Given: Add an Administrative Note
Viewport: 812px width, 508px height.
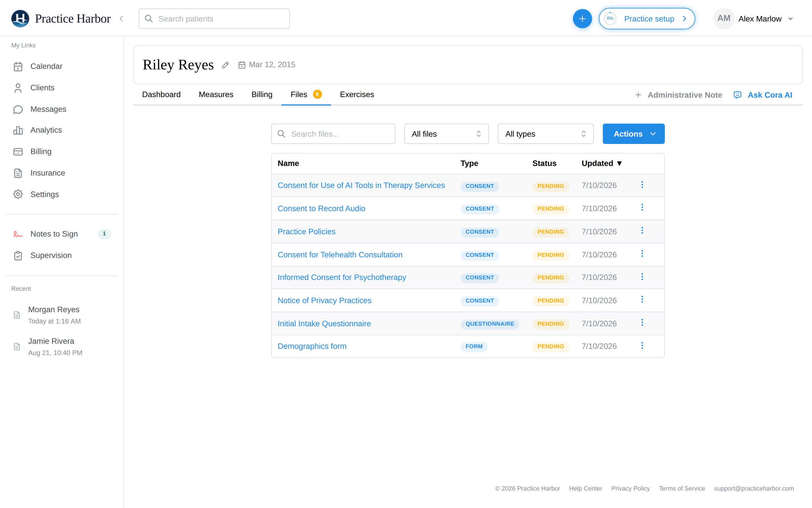Looking at the screenshot, I should pyautogui.click(x=679, y=95).
